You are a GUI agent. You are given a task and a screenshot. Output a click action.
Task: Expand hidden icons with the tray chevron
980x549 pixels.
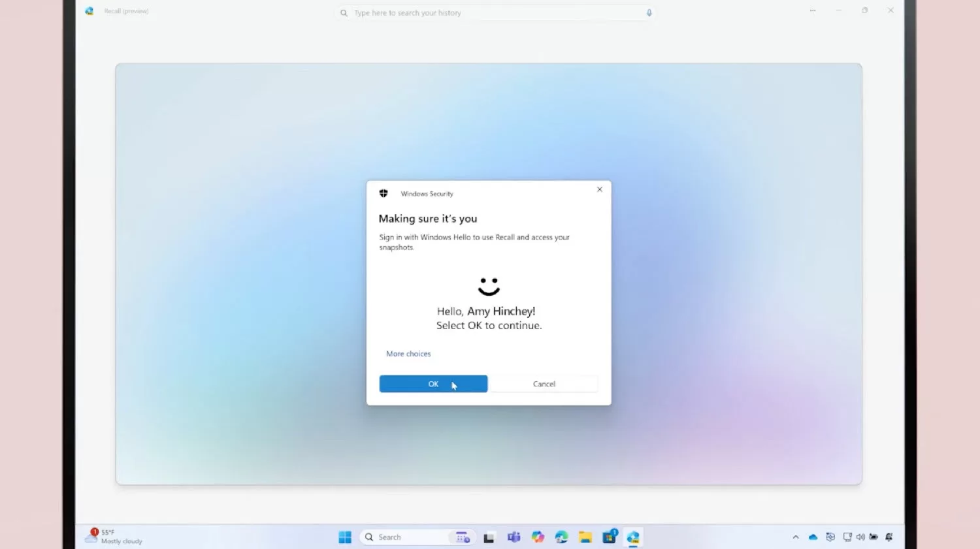coord(796,537)
